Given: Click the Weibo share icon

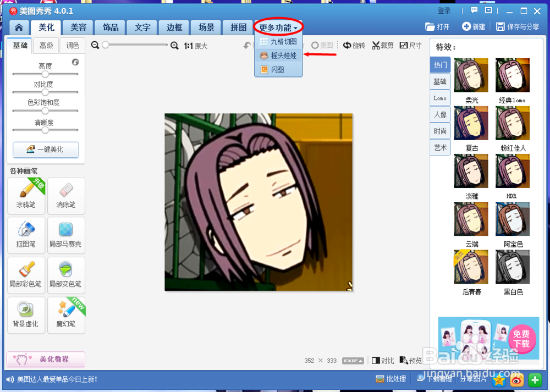Looking at the screenshot, I should 516,380.
